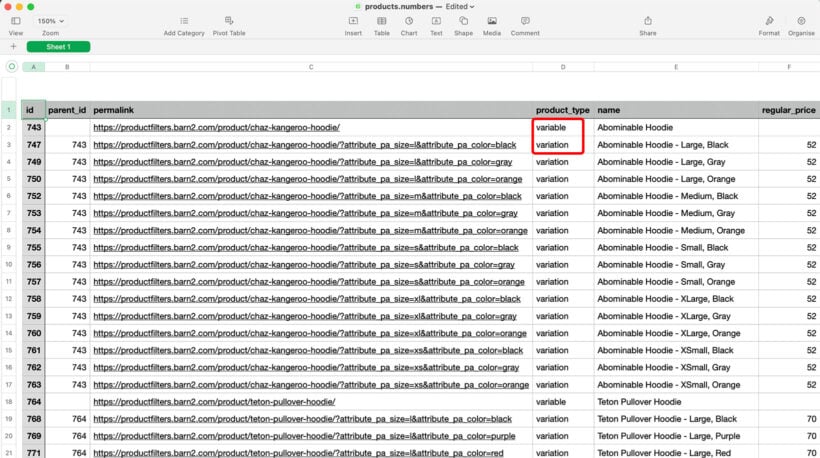Open the chaz-kangeroo-hoodie product link in row 2
The image size is (820, 458).
(217, 128)
